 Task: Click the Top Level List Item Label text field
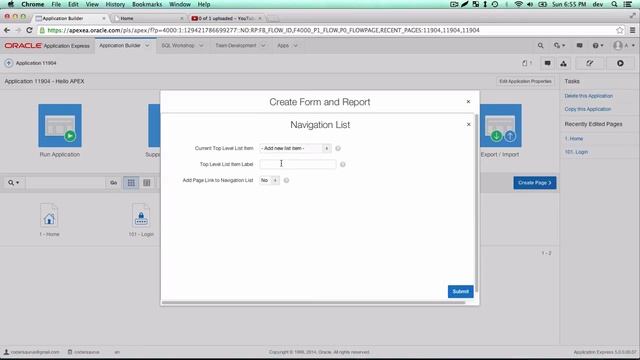(x=298, y=164)
